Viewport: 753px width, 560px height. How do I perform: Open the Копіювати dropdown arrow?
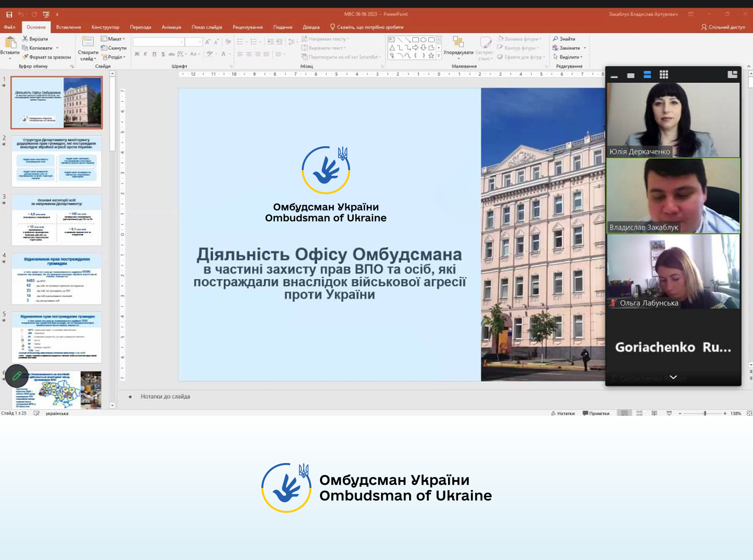(x=57, y=48)
